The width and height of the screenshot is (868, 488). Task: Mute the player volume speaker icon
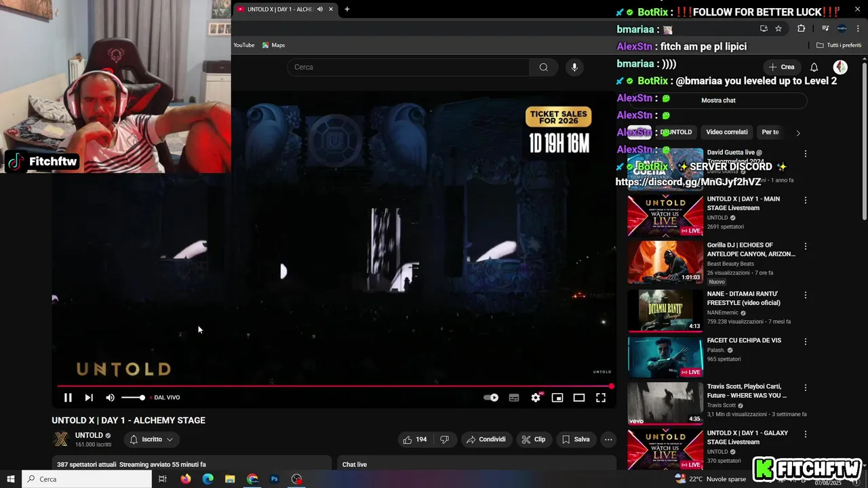coord(110,398)
